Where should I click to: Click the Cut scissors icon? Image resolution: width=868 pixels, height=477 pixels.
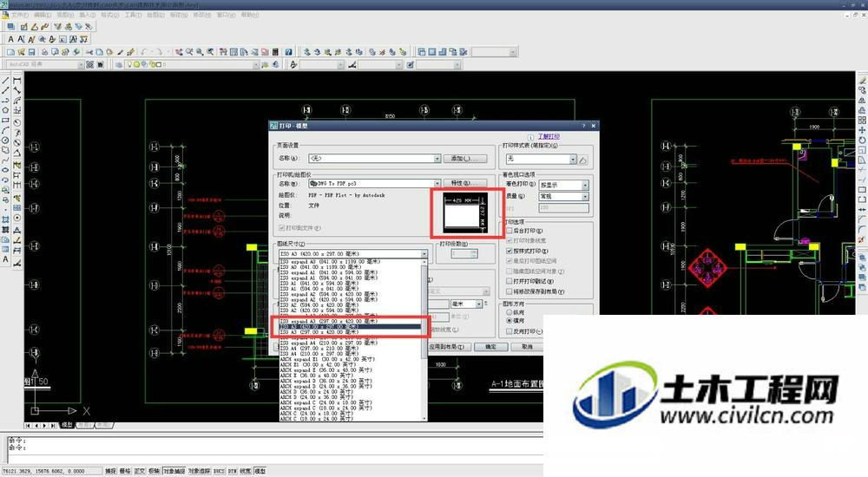(x=89, y=52)
